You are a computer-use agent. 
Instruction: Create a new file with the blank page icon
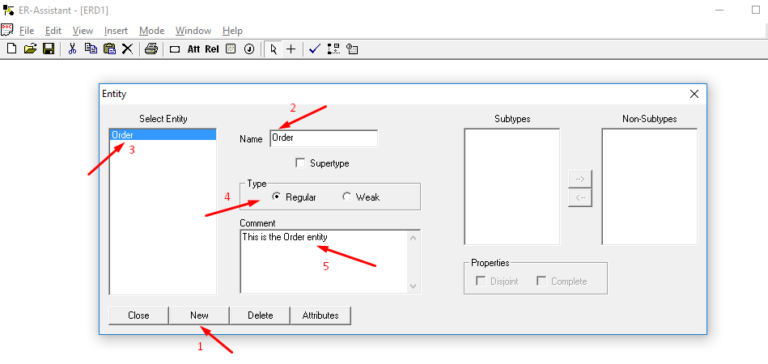tap(11, 49)
